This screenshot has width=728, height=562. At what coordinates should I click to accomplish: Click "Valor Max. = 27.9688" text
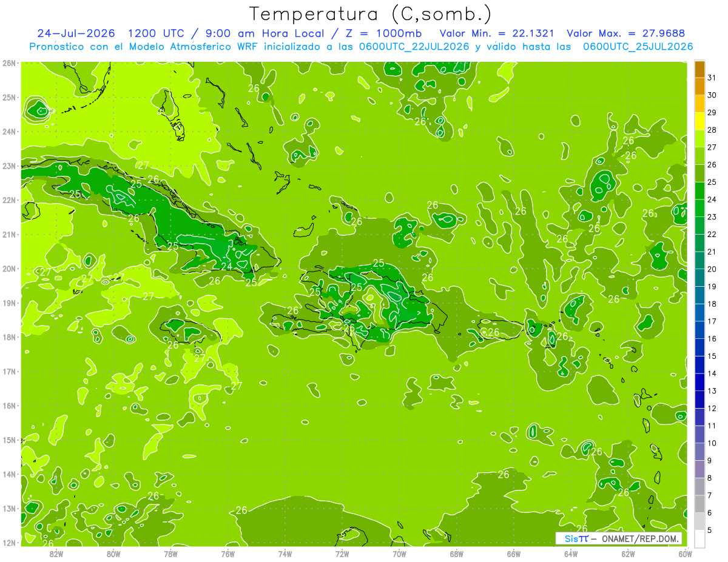(626, 33)
